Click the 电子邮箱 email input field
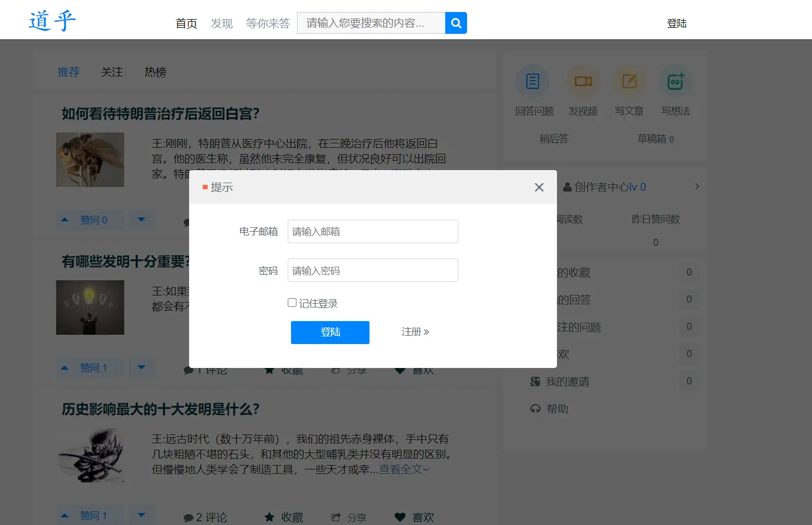The width and height of the screenshot is (812, 525). (372, 231)
